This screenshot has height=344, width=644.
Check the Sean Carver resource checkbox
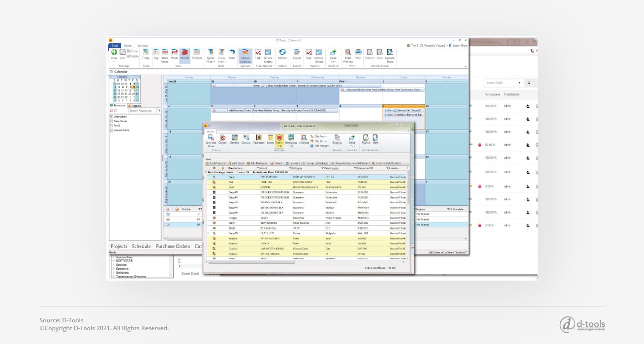[x=111, y=121]
